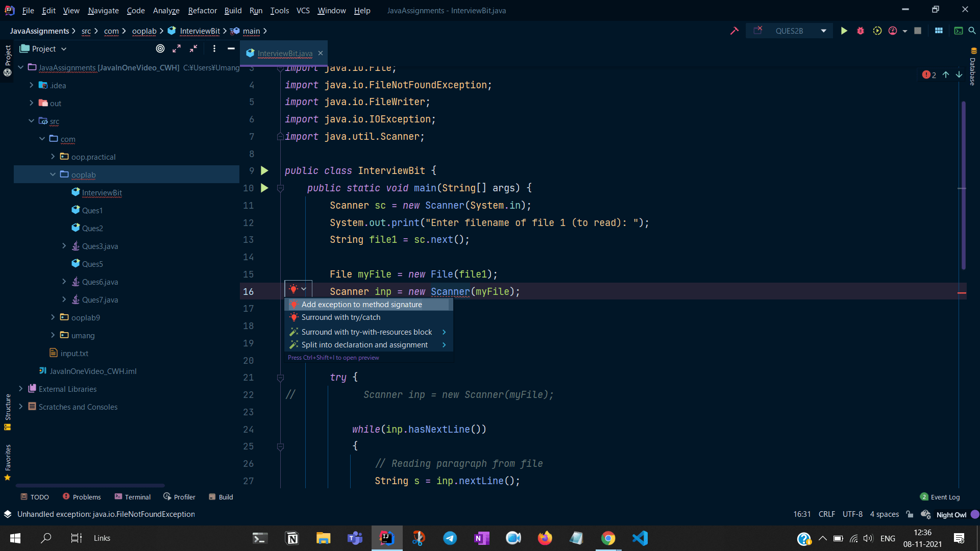980x551 pixels.
Task: Click Select Opened File target icon
Action: (160, 48)
